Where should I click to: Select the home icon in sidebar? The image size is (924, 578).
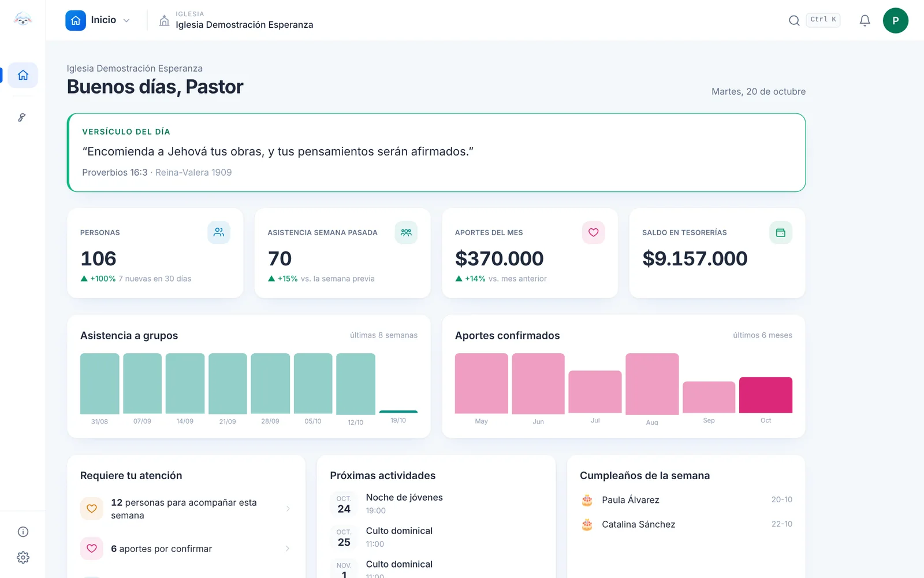23,75
